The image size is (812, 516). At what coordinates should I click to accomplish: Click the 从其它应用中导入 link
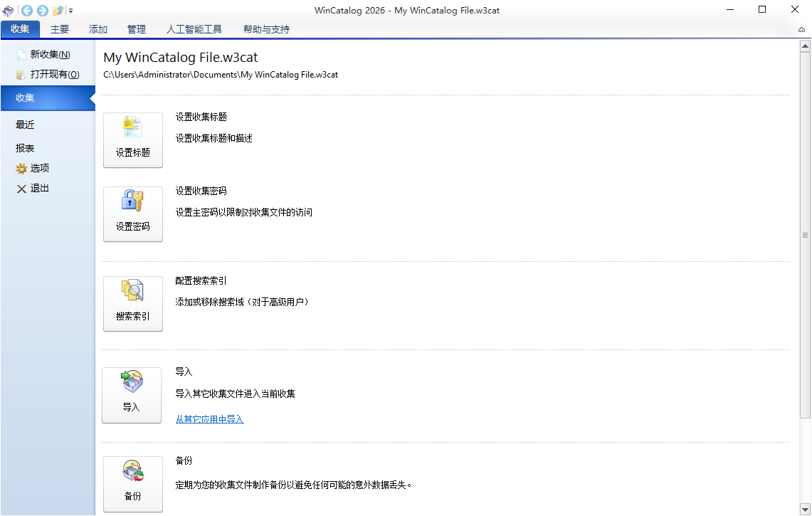point(209,419)
